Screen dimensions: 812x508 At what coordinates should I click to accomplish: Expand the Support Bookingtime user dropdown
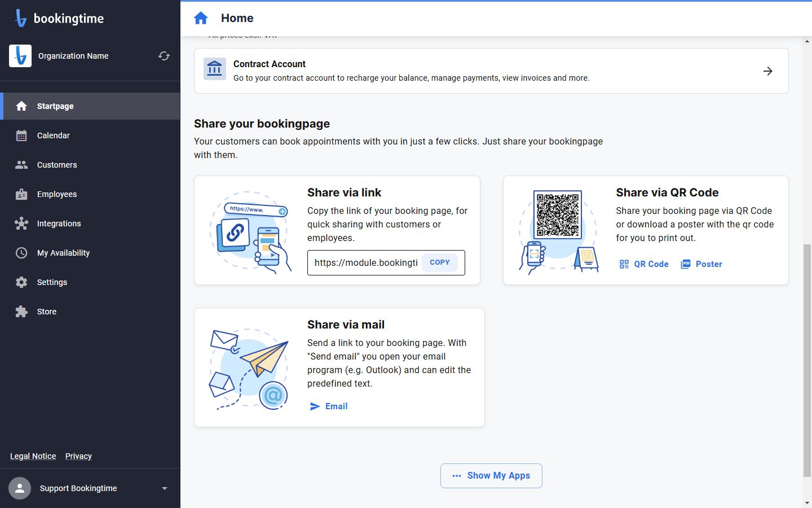tap(165, 488)
